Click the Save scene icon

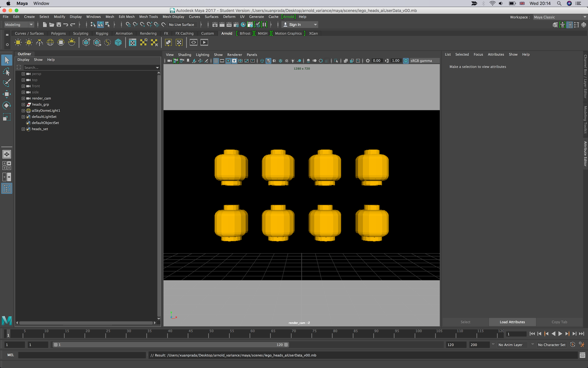[58, 25]
